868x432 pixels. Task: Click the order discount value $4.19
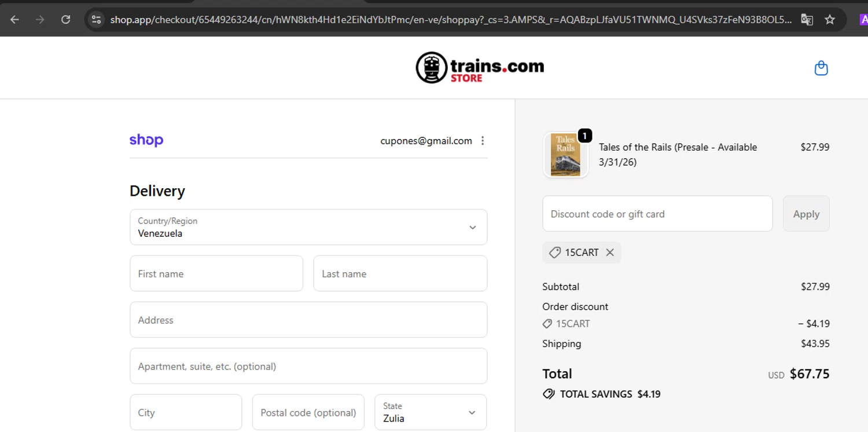point(814,324)
